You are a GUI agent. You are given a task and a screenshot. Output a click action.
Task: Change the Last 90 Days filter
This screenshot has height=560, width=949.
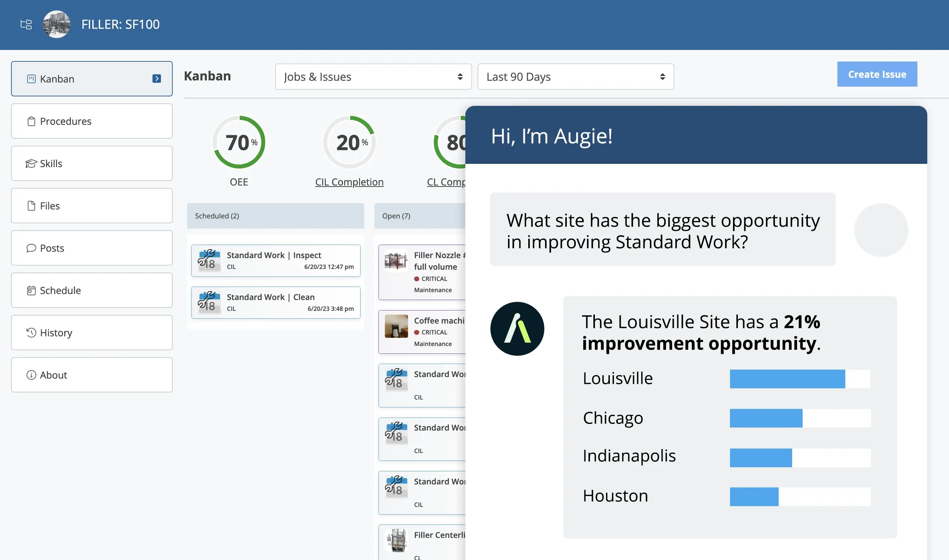[x=575, y=76]
